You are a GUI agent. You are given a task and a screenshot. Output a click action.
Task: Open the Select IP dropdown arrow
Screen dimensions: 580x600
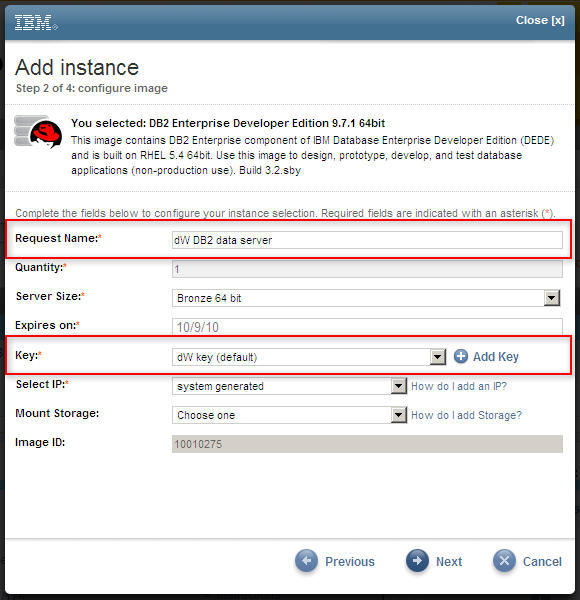click(x=398, y=386)
